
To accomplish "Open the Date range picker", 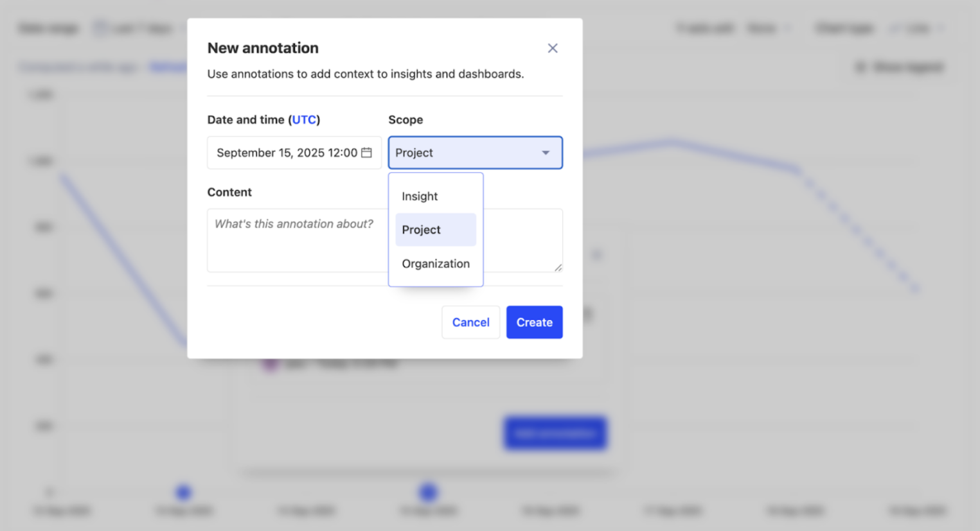I will point(134,28).
